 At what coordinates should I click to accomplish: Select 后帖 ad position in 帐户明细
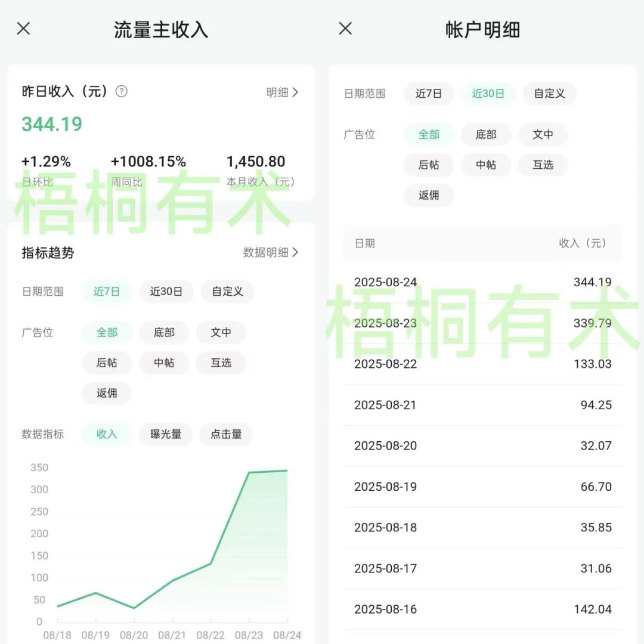(429, 165)
